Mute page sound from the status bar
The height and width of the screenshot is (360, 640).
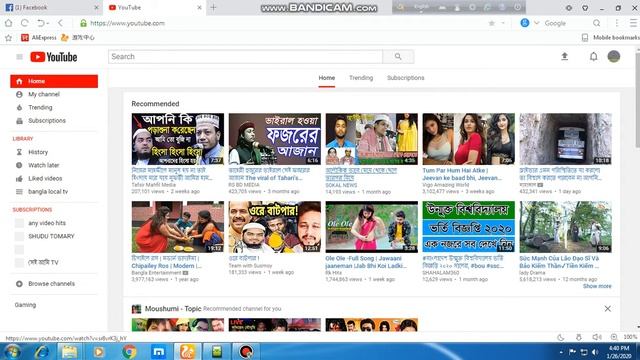(596, 337)
